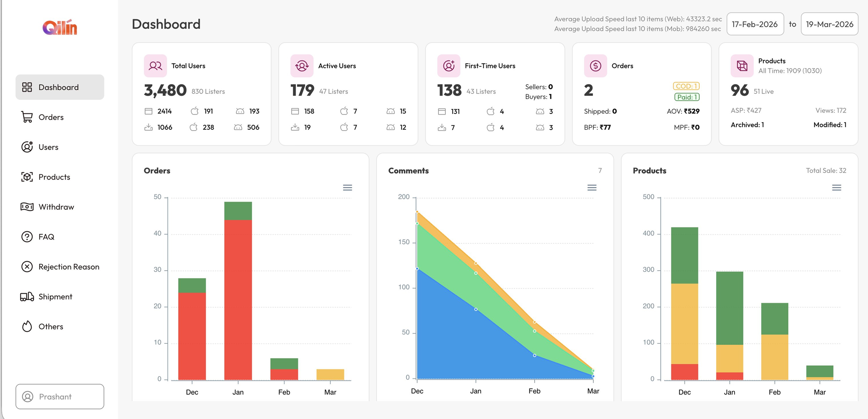Click the COD: 1 badge

coord(686,86)
